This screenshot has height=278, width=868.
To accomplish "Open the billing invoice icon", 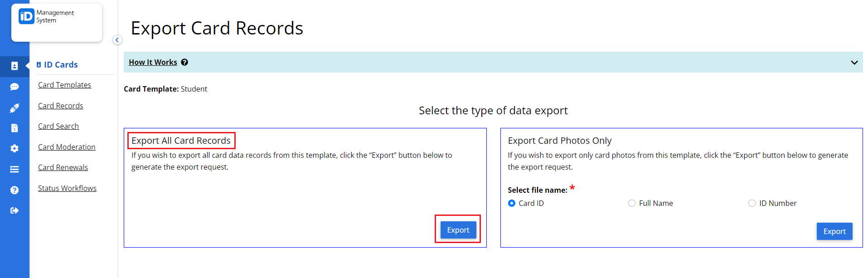I will coord(15,128).
